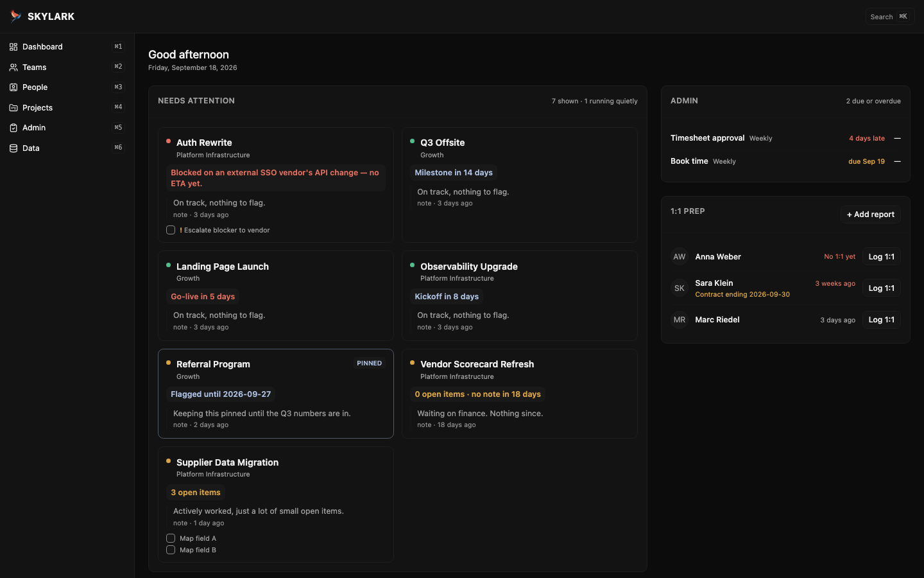Open the Referral Program pinned card

coord(276,394)
